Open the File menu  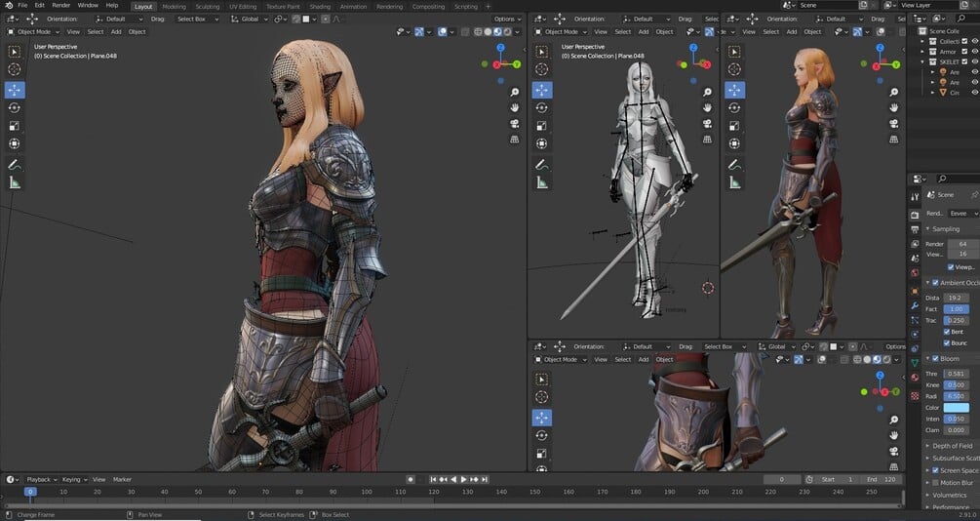coord(22,6)
